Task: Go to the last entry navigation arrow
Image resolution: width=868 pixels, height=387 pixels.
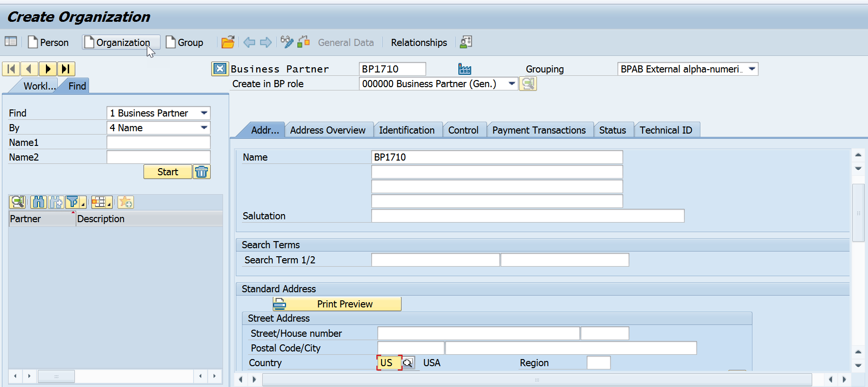Action: pyautogui.click(x=66, y=69)
